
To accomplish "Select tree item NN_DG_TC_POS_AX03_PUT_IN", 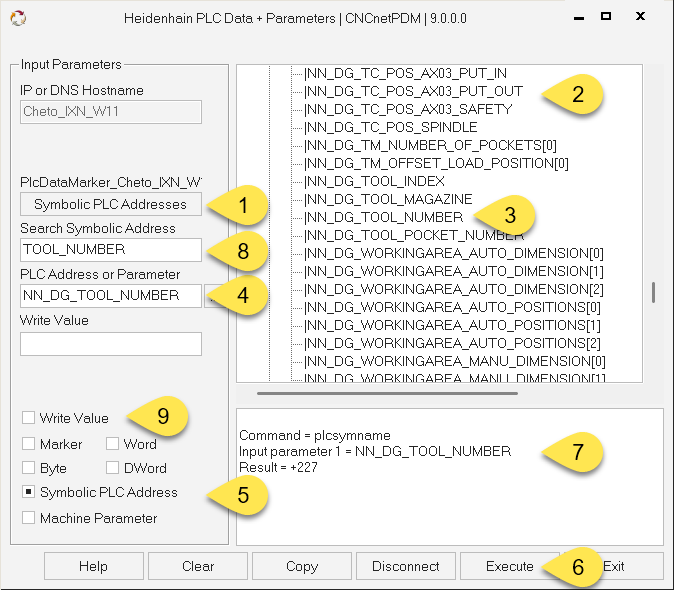I will 405,73.
